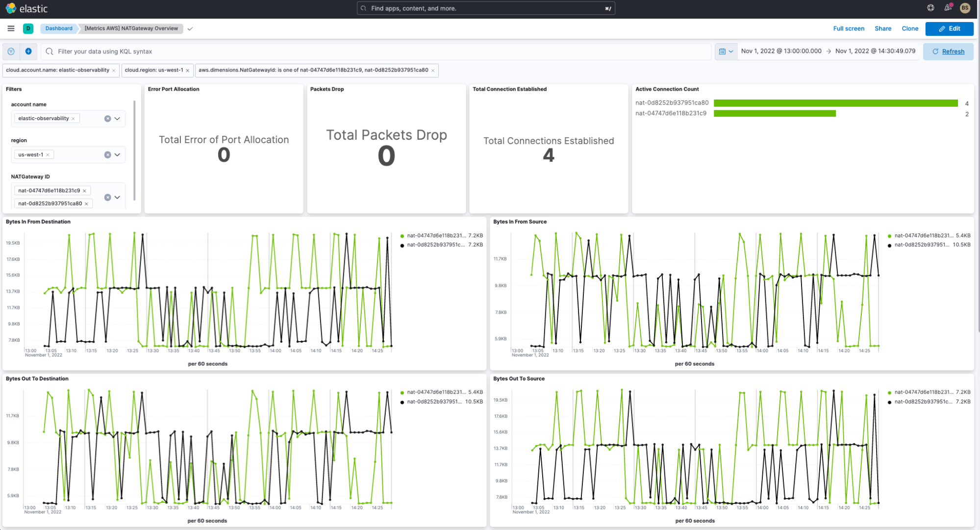Open the time picker dropdown

tap(726, 51)
